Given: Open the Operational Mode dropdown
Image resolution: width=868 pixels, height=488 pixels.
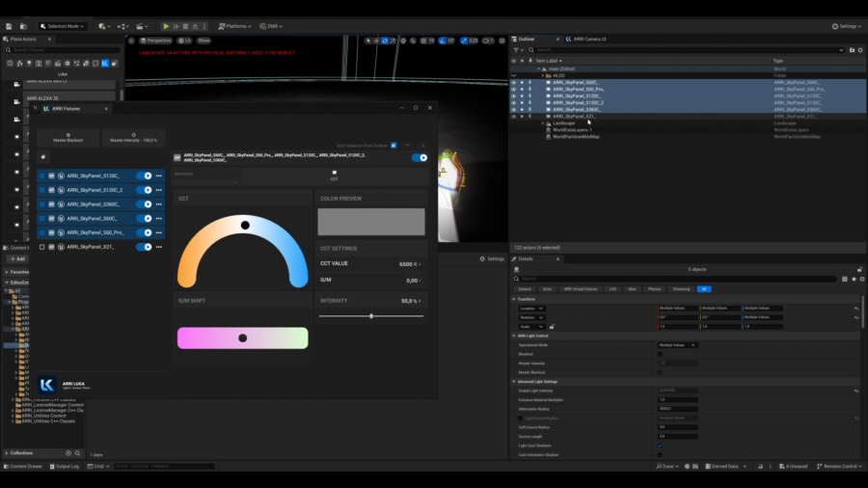Looking at the screenshot, I should [677, 344].
